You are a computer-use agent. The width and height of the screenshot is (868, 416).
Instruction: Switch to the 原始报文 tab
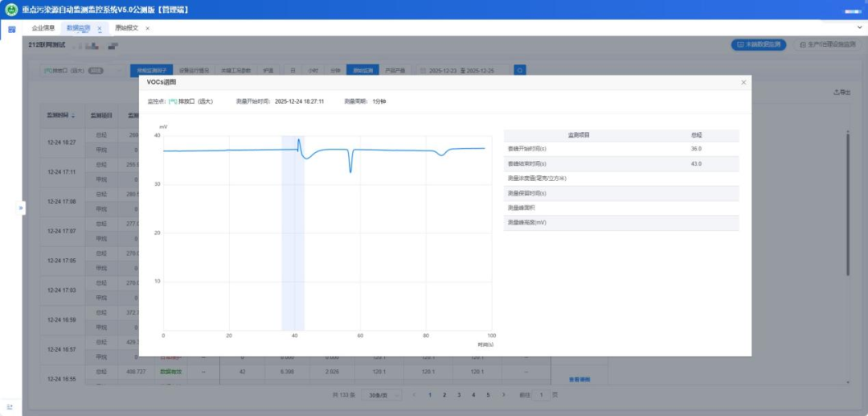coord(126,28)
